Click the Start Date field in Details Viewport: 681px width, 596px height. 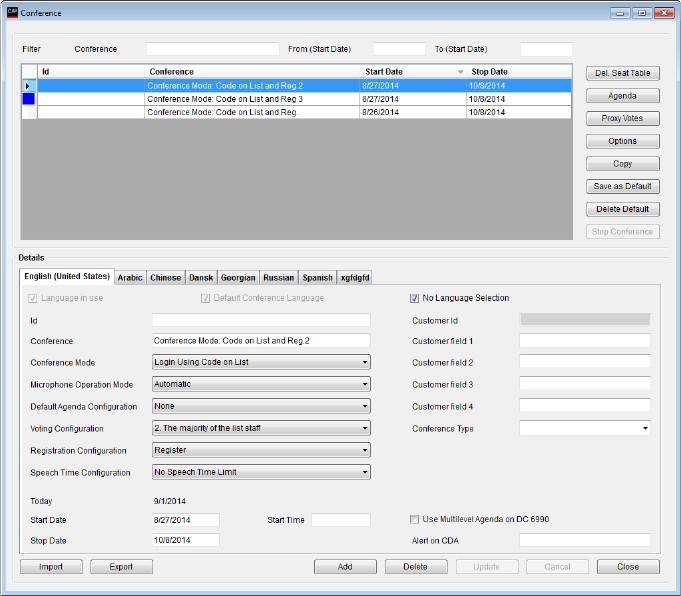(186, 520)
